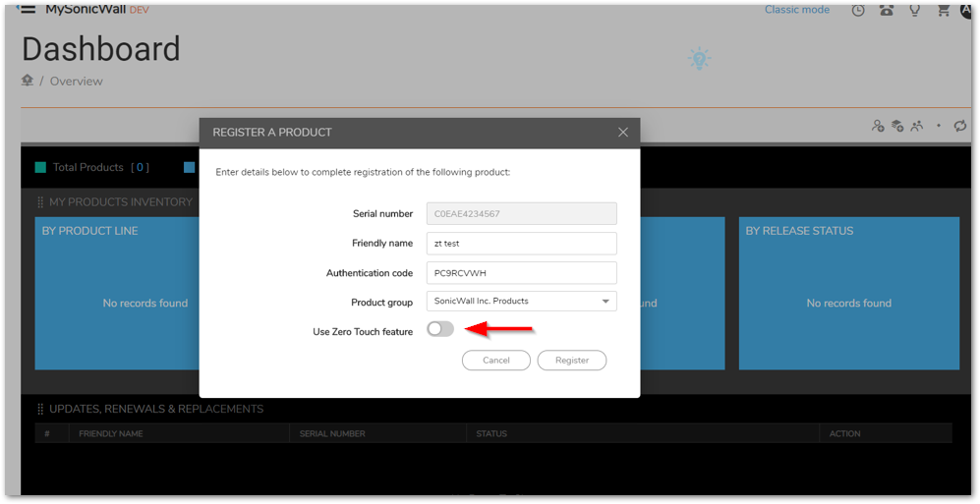980x504 pixels.
Task: Click the user group icon
Action: tap(917, 126)
